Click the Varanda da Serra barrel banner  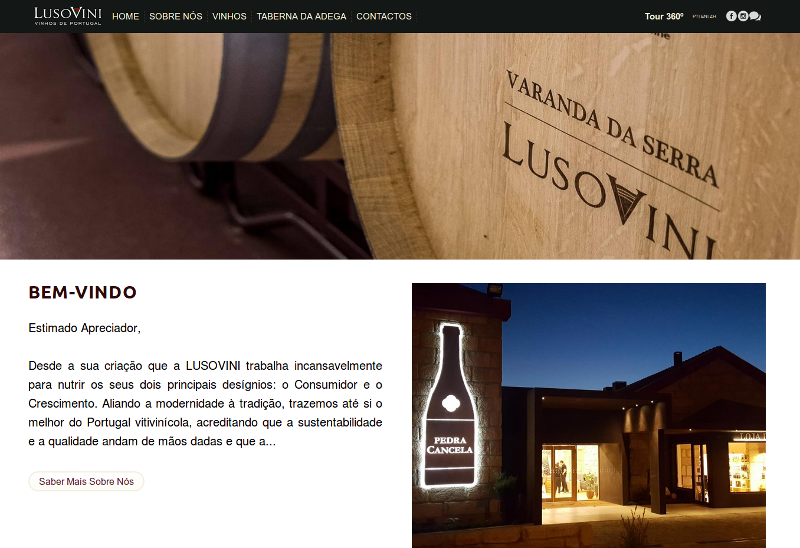click(400, 146)
